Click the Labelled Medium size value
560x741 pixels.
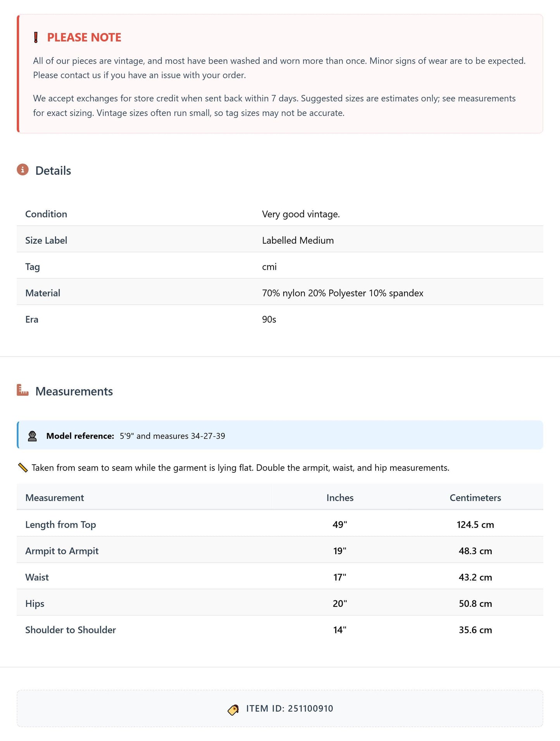[x=298, y=241]
